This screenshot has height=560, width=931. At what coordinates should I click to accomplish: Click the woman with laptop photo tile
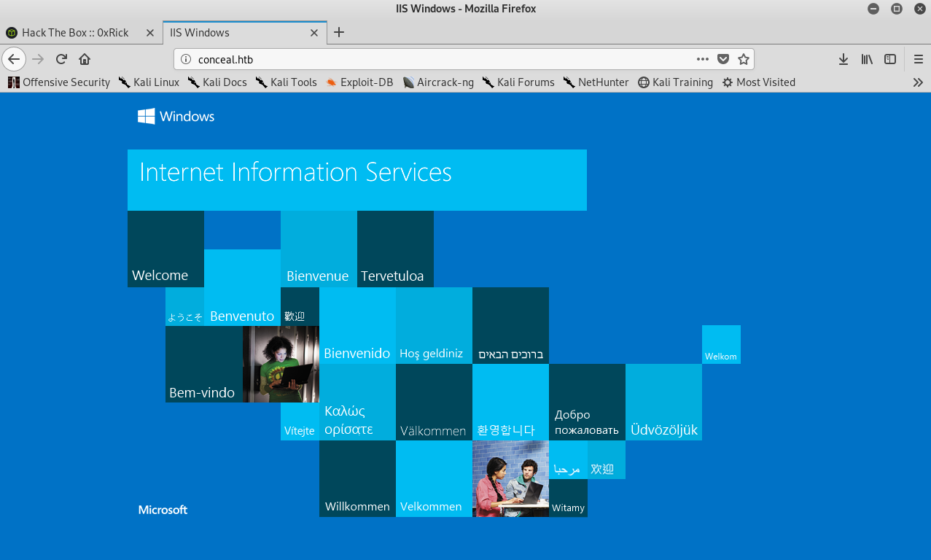[281, 364]
